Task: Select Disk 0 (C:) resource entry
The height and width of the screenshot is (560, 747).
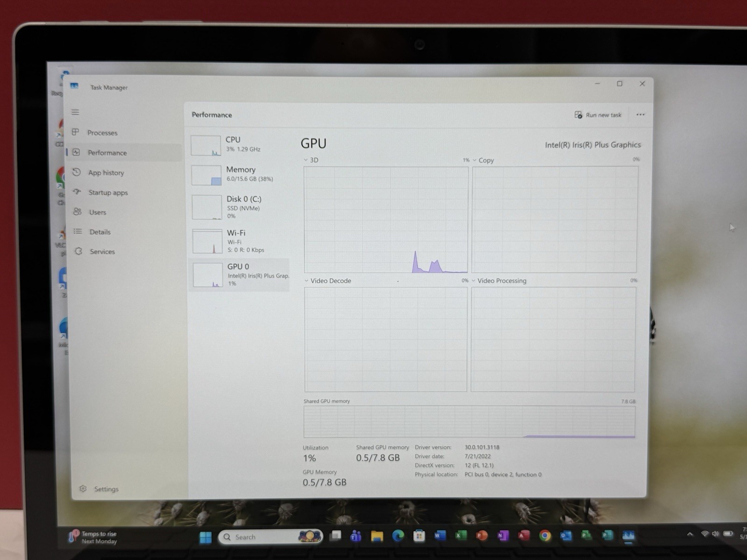Action: (239, 207)
